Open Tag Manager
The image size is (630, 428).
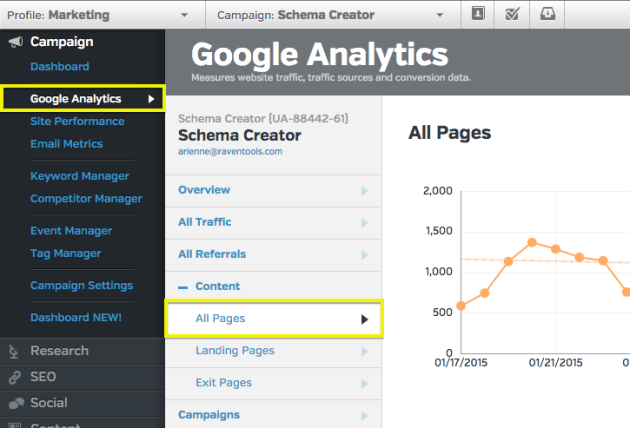65,253
